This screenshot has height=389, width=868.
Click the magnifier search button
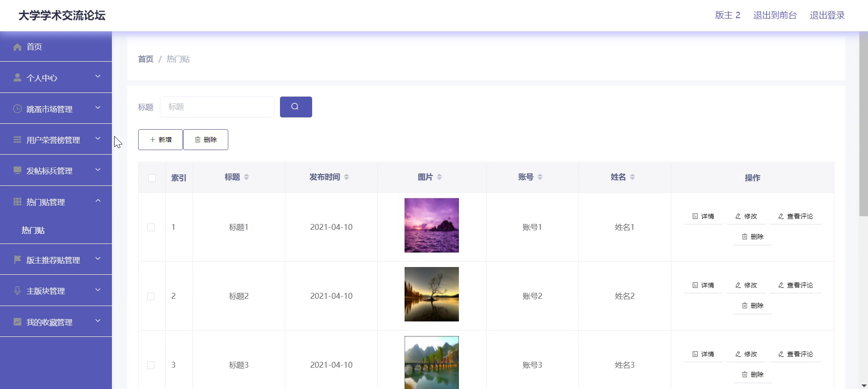(x=296, y=107)
